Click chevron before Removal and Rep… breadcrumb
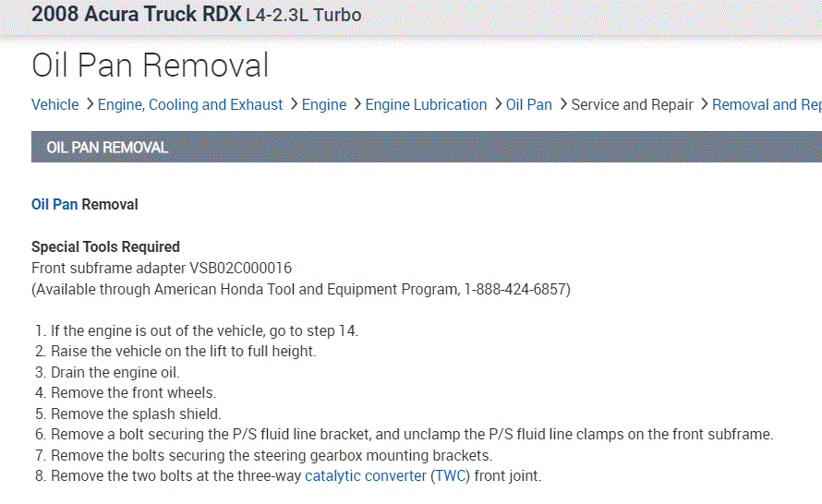822x504 pixels. 704,105
